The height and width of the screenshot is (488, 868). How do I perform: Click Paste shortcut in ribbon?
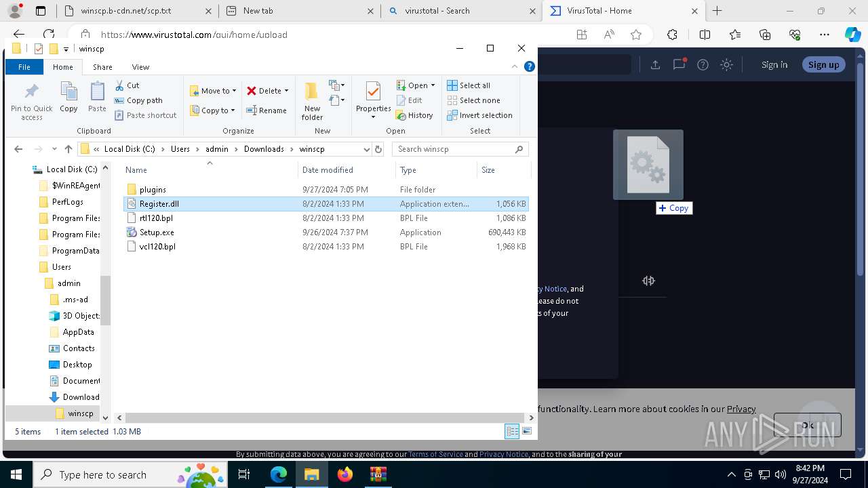(x=145, y=115)
